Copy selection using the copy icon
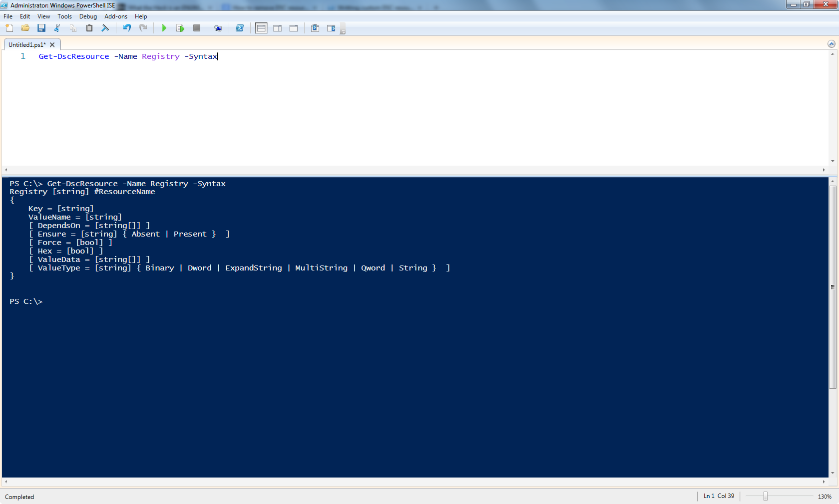The image size is (839, 504). coord(73,28)
